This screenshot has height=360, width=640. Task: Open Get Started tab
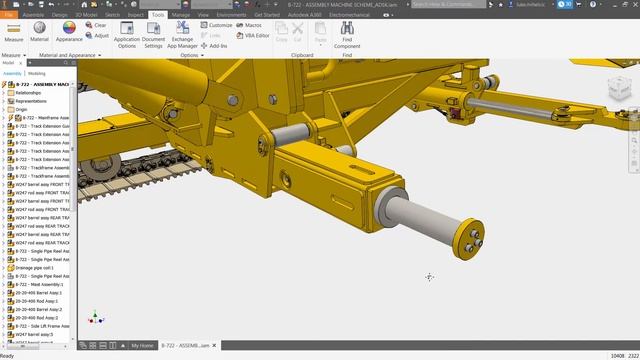(x=267, y=15)
